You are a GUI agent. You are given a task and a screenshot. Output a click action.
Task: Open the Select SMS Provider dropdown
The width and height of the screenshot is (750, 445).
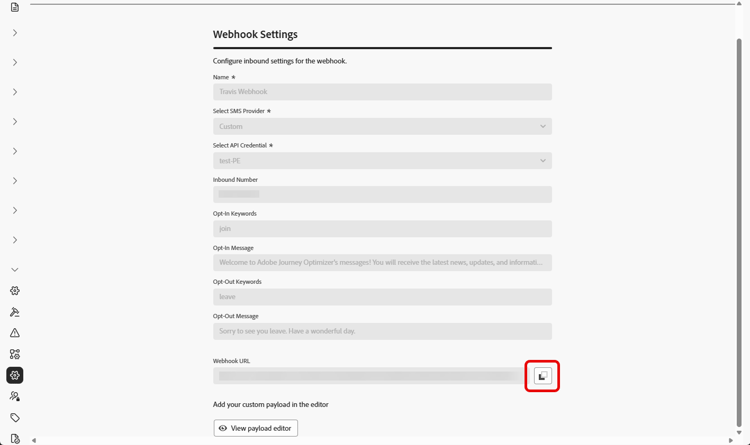(382, 126)
